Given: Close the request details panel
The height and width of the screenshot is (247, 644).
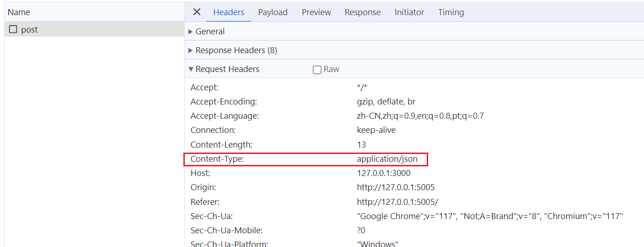Looking at the screenshot, I should 197,12.
